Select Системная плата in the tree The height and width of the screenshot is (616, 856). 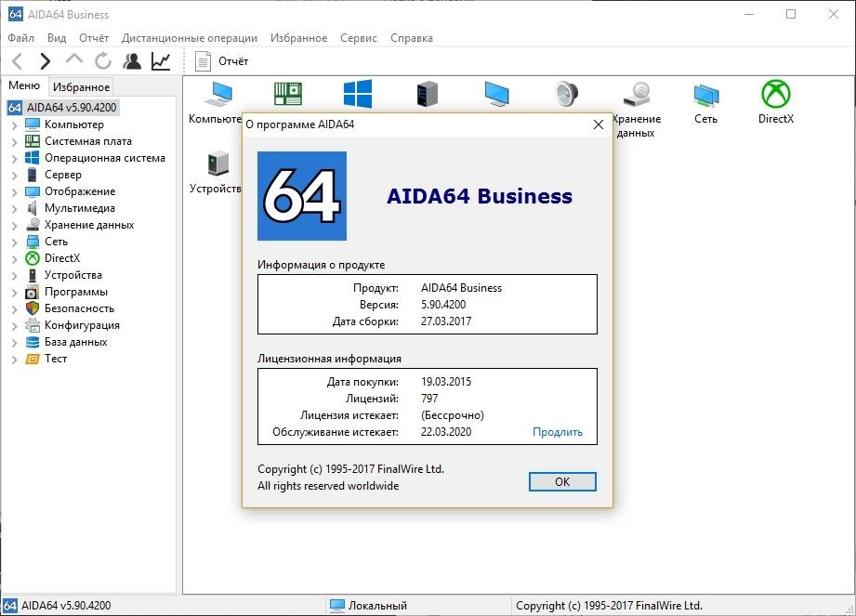[88, 141]
